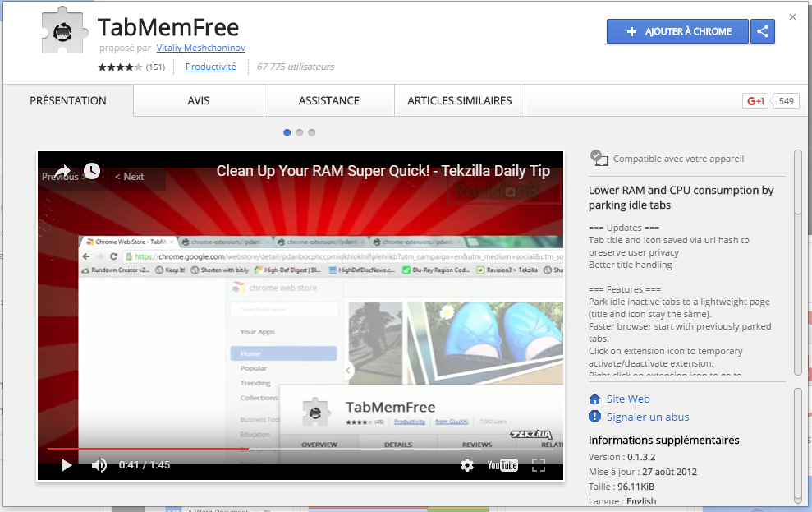Click the video title text
The image size is (812, 512).
click(x=383, y=171)
